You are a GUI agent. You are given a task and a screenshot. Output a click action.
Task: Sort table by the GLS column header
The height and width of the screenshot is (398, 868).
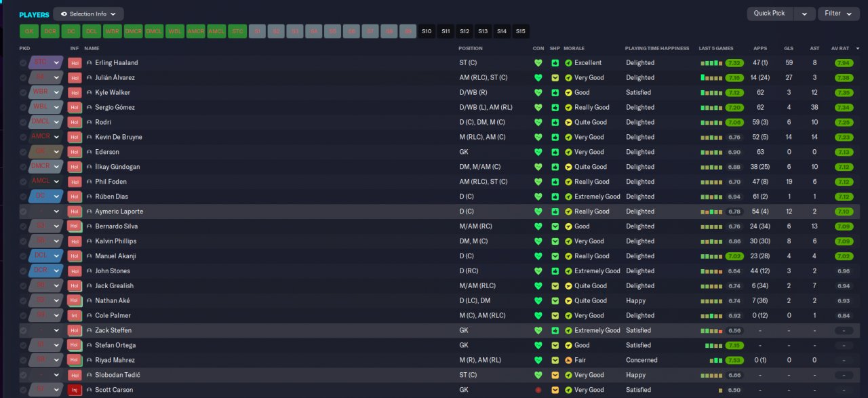(x=789, y=48)
